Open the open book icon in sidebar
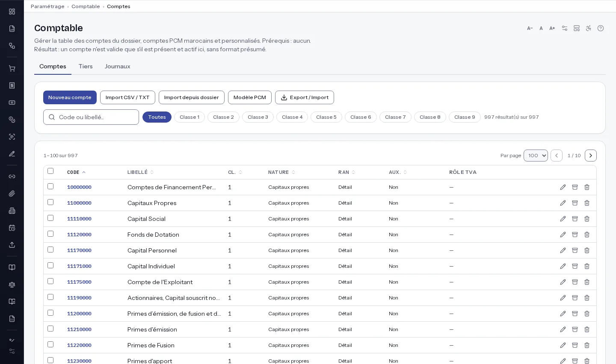 coord(12,267)
